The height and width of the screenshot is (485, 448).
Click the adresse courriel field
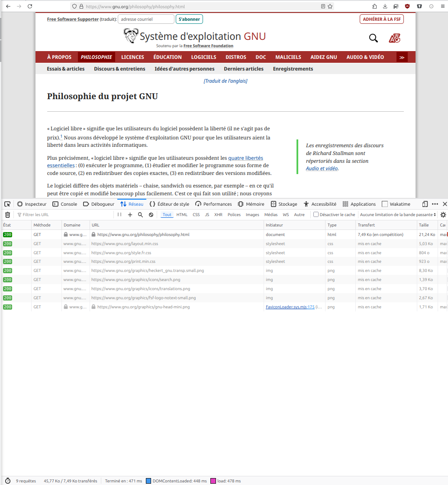click(146, 19)
